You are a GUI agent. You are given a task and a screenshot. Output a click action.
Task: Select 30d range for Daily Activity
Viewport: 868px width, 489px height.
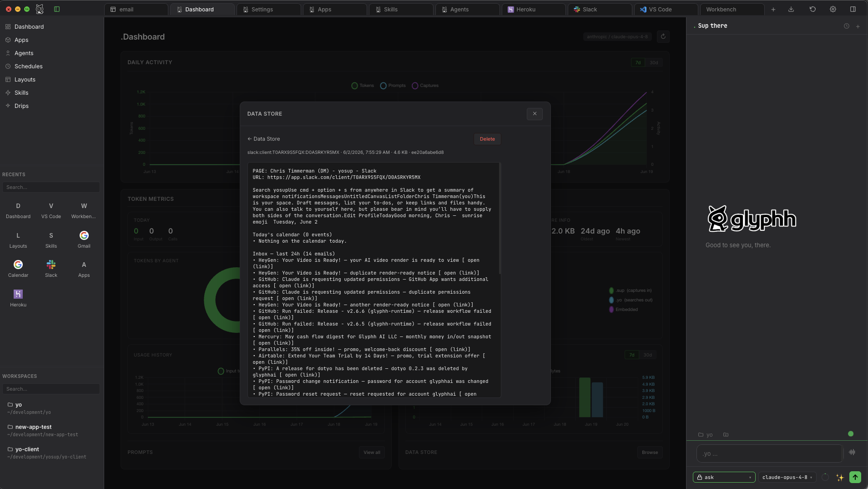coord(654,63)
